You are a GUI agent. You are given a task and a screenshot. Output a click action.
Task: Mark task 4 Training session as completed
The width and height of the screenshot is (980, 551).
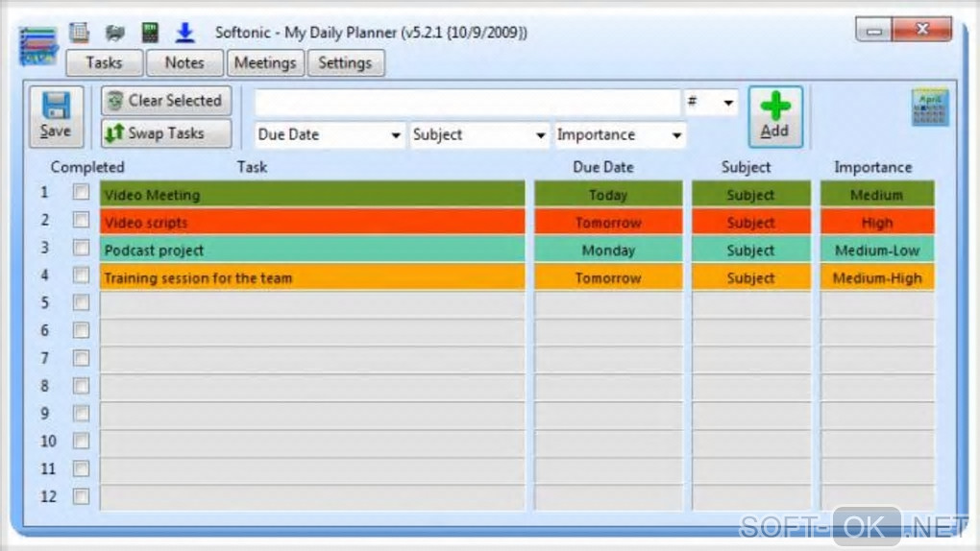(x=81, y=275)
